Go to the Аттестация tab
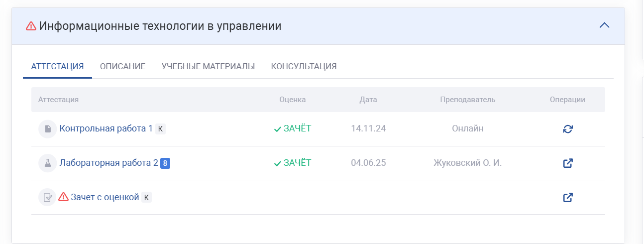Viewport: 644px width, 244px height. tap(57, 66)
